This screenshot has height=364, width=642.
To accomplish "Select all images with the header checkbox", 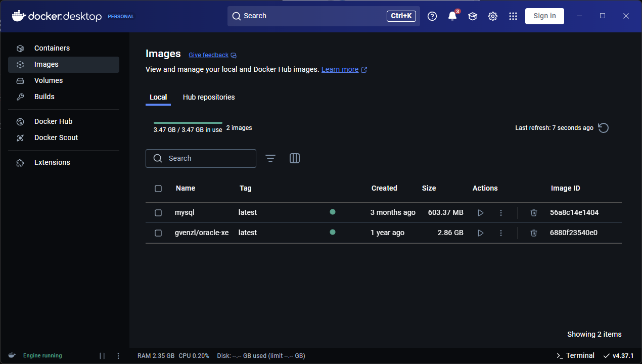I will [x=158, y=188].
